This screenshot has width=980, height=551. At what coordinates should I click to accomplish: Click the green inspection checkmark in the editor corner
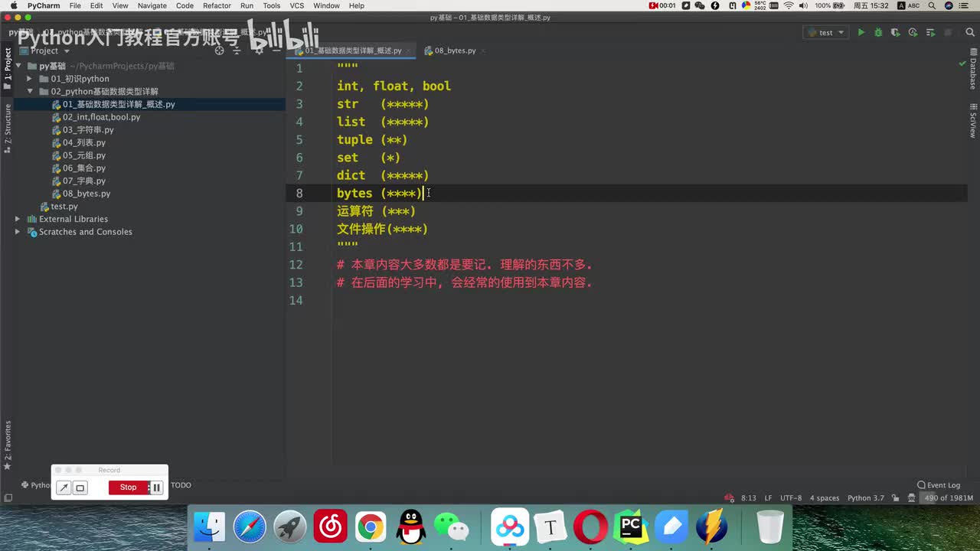click(962, 64)
